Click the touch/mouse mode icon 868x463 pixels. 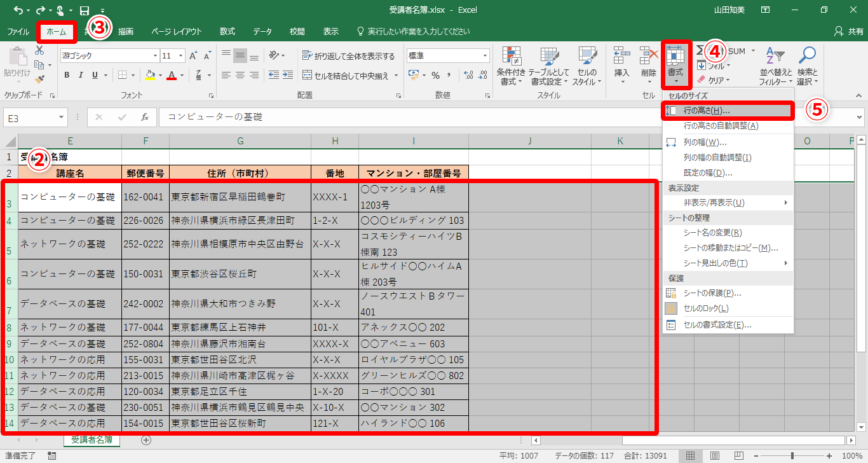62,10
